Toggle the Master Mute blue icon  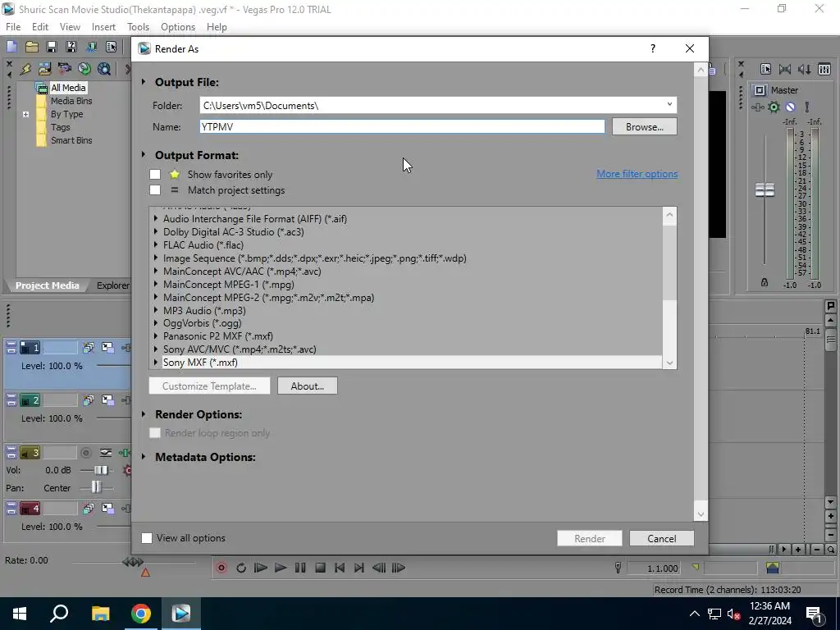(x=790, y=107)
